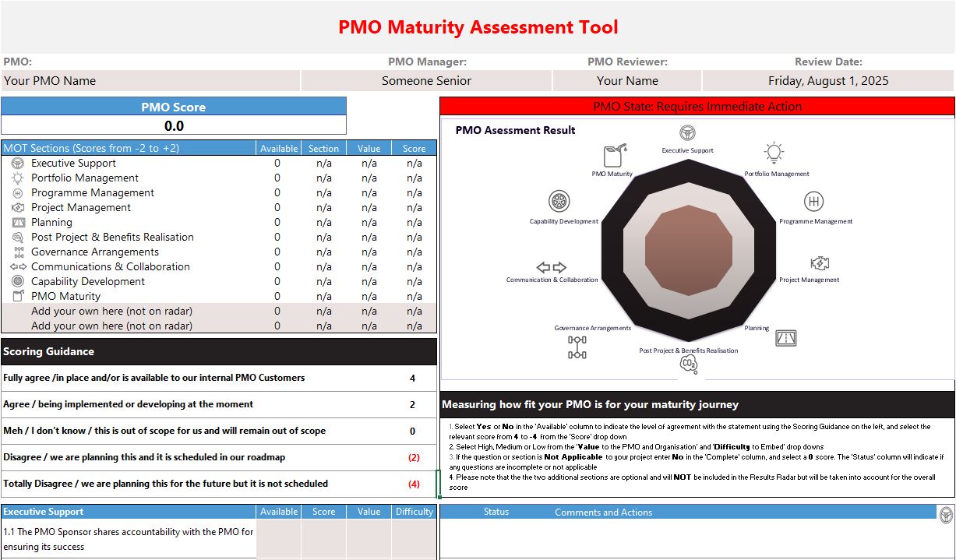Click the Planning icon in the MOT sections list
Viewport: 956px width, 560px height.
tap(19, 222)
